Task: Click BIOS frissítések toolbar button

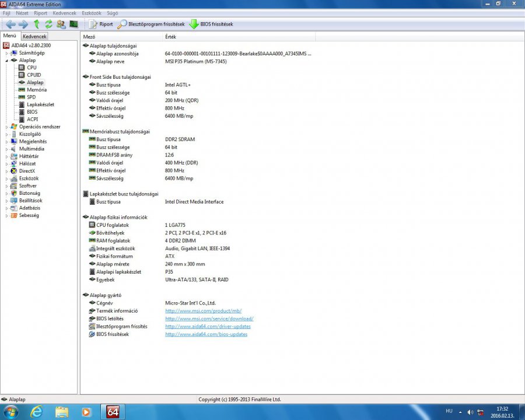Action: [211, 24]
